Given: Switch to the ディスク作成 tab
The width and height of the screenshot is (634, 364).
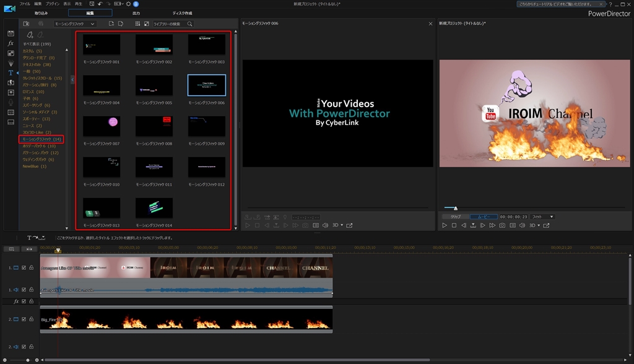Looking at the screenshot, I should click(x=183, y=14).
